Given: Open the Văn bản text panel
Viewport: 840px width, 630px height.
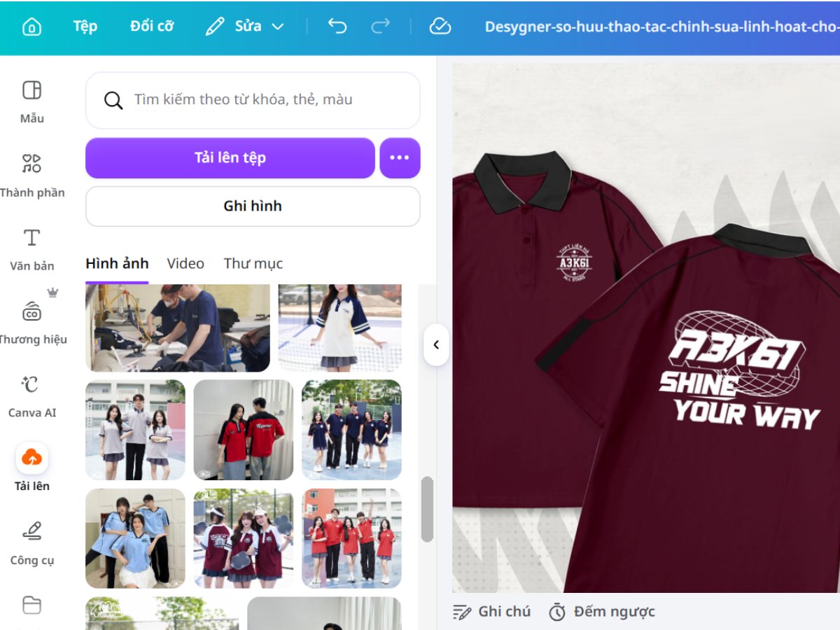Looking at the screenshot, I should [31, 248].
